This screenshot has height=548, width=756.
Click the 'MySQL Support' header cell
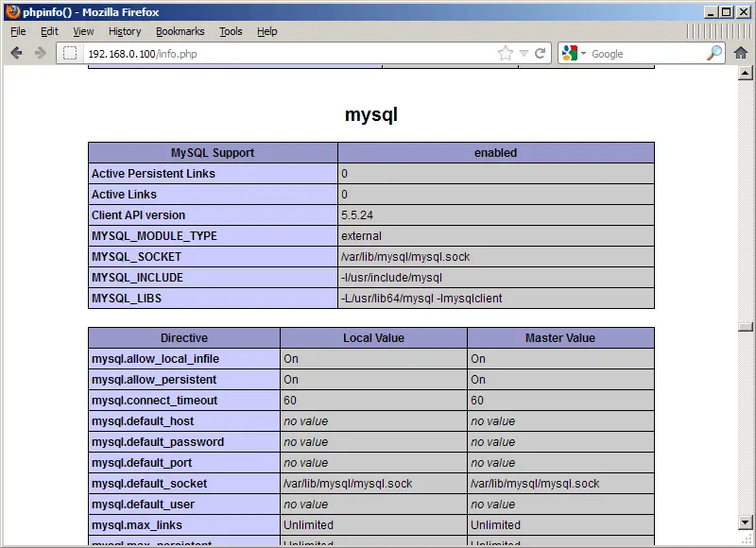(x=213, y=153)
